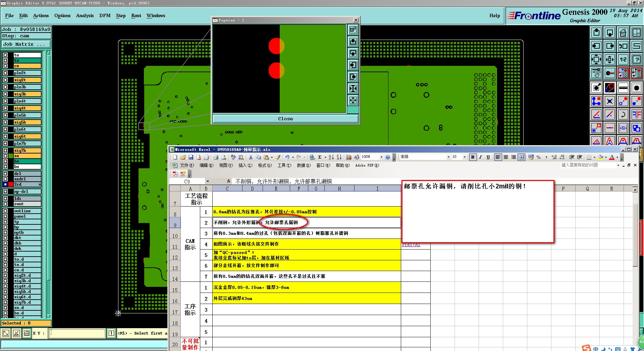
Task: Click the Close button in Popview window
Action: tap(285, 119)
